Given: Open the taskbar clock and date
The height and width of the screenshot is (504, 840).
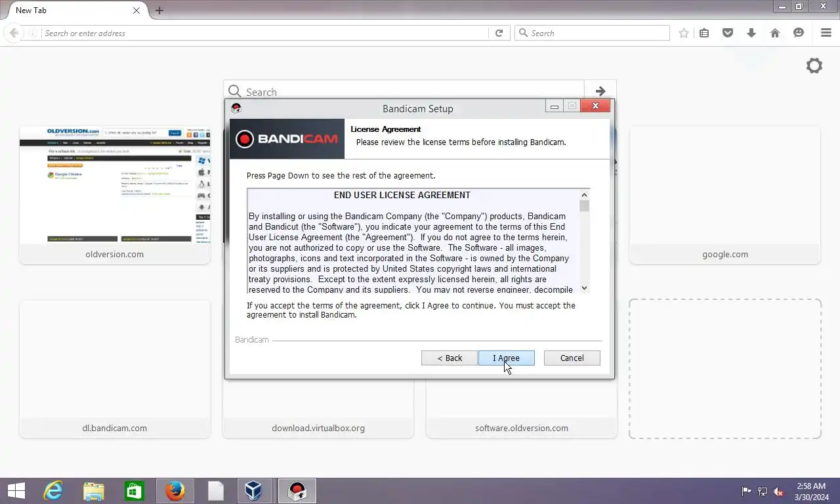Looking at the screenshot, I should 811,492.
